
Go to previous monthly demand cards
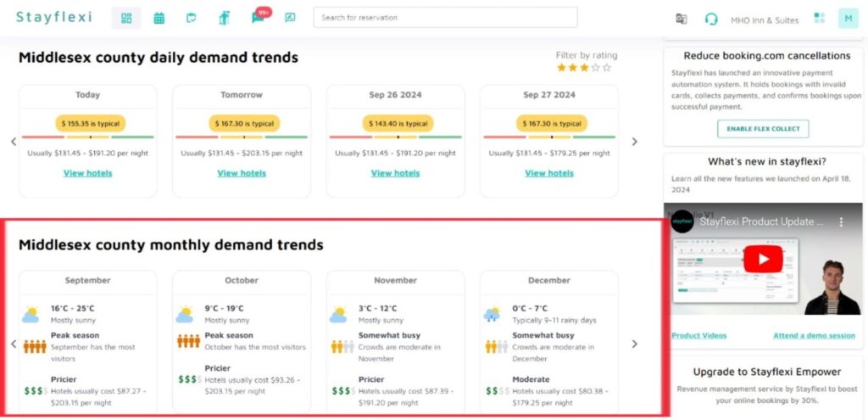tap(14, 344)
